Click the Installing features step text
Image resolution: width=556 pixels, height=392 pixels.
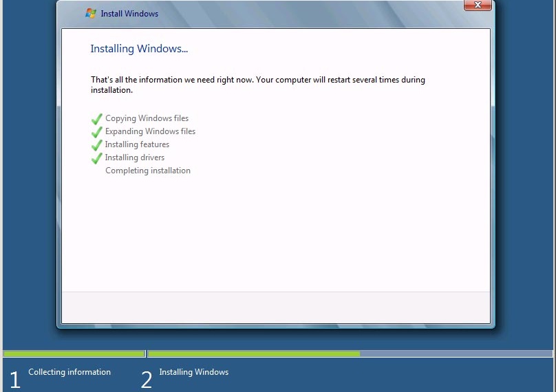click(x=137, y=144)
